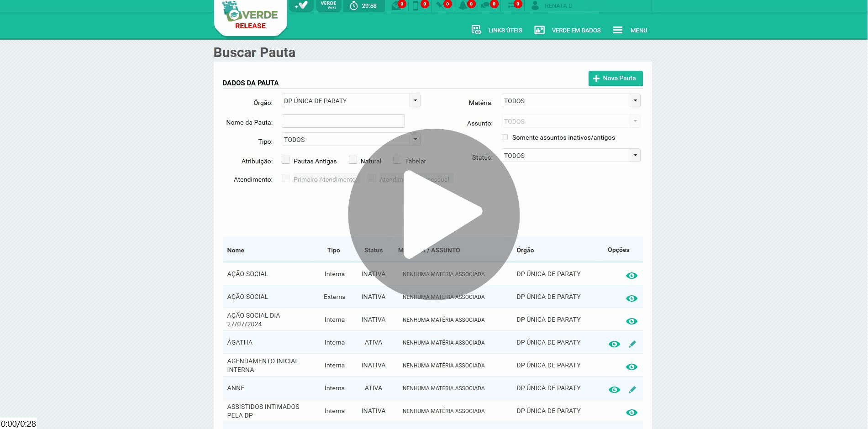Check Somente assuntos inativos/antigos
This screenshot has height=429, width=868.
tap(505, 137)
